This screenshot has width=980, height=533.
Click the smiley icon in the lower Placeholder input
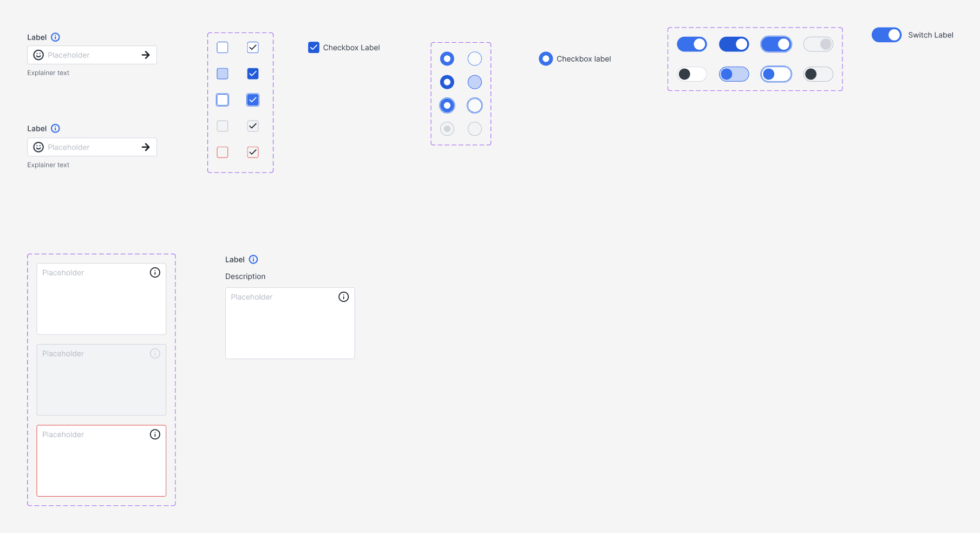(38, 147)
